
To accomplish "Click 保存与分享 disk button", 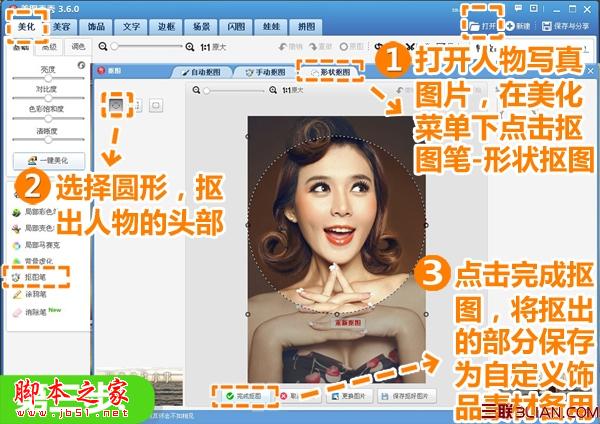I will point(566,26).
